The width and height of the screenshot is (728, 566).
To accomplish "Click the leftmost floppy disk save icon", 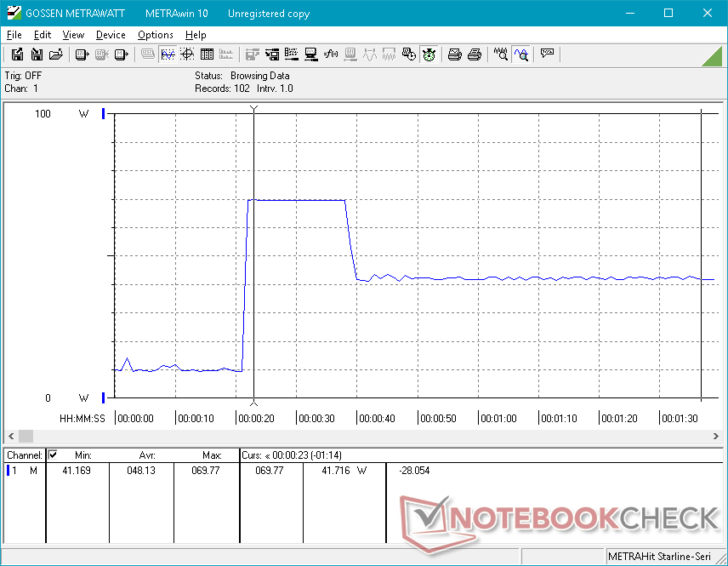I will pos(17,54).
